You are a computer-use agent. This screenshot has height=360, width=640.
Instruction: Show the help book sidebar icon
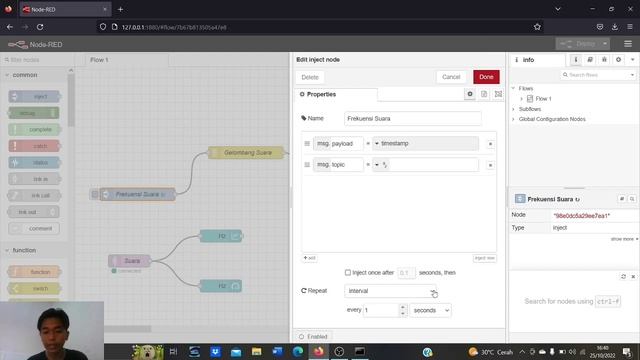click(590, 60)
